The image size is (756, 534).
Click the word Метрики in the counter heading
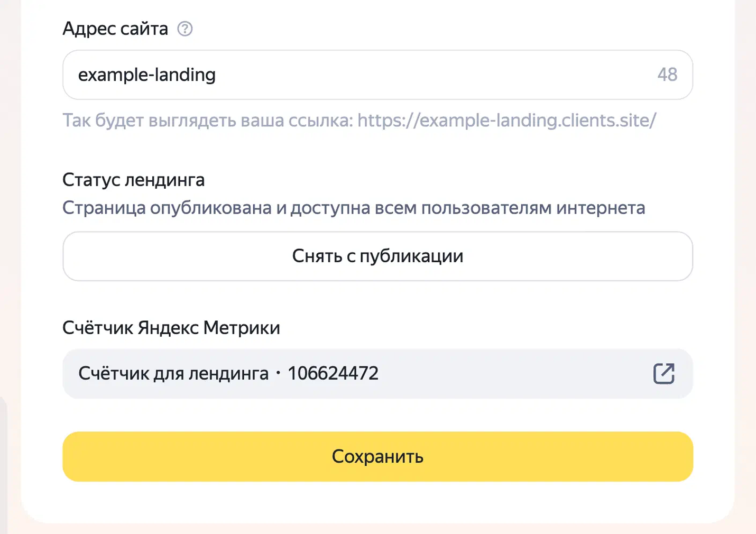242,328
